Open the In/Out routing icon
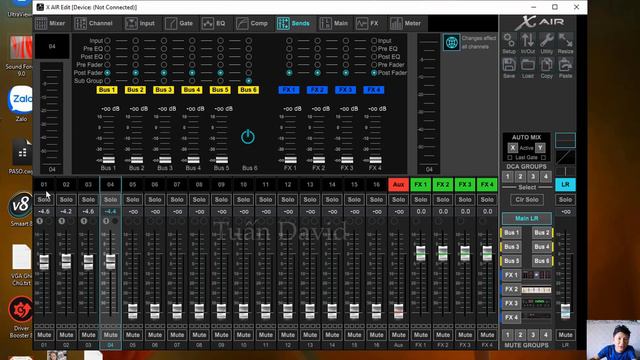 click(x=528, y=43)
